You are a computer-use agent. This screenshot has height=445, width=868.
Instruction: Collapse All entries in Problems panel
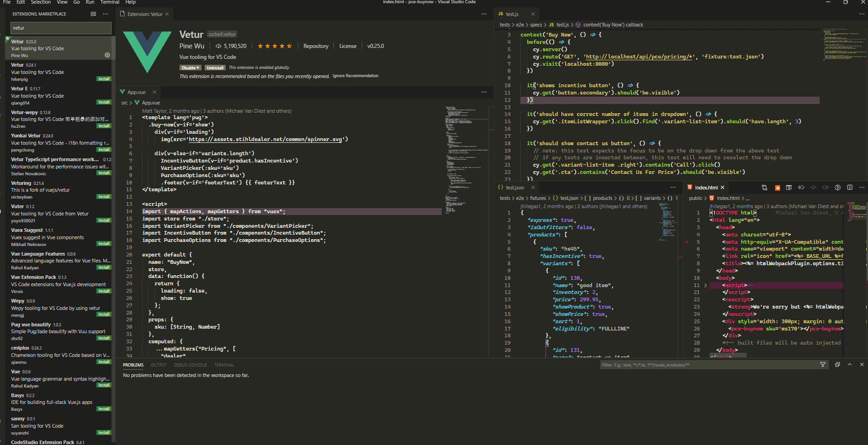(x=837, y=364)
